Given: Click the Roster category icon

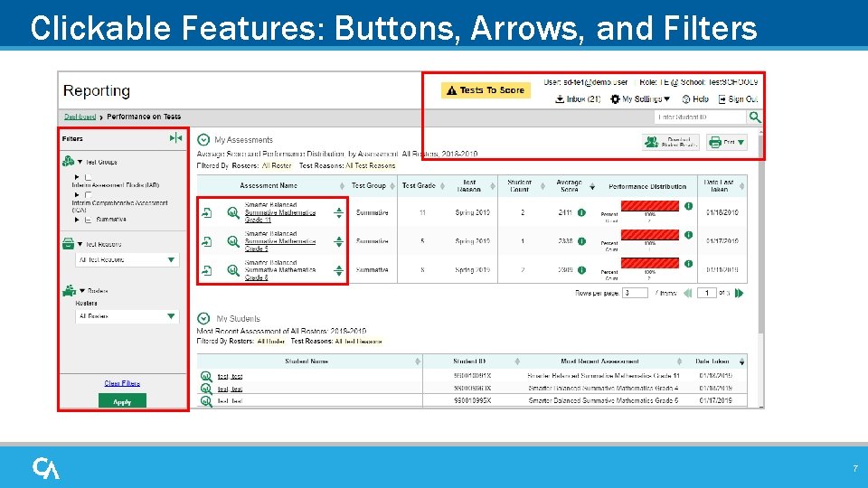Looking at the screenshot, I should (x=70, y=290).
